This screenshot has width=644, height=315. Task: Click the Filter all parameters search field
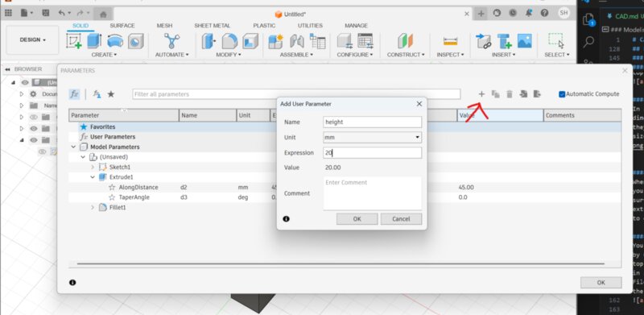(296, 94)
